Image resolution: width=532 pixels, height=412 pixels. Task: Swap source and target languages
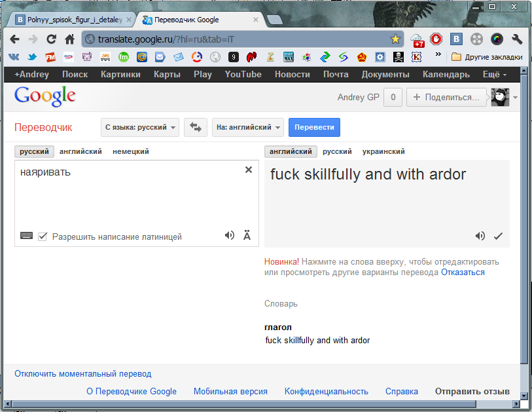196,127
